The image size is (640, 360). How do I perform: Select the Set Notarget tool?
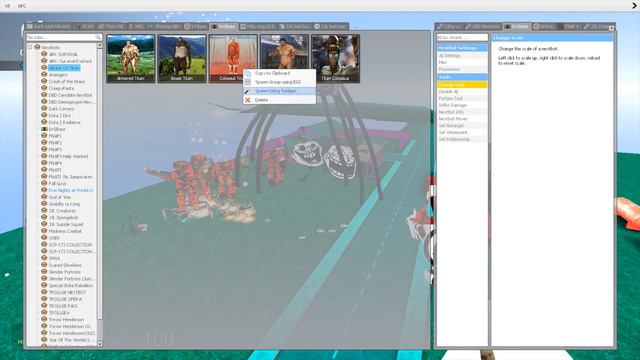coord(462,126)
